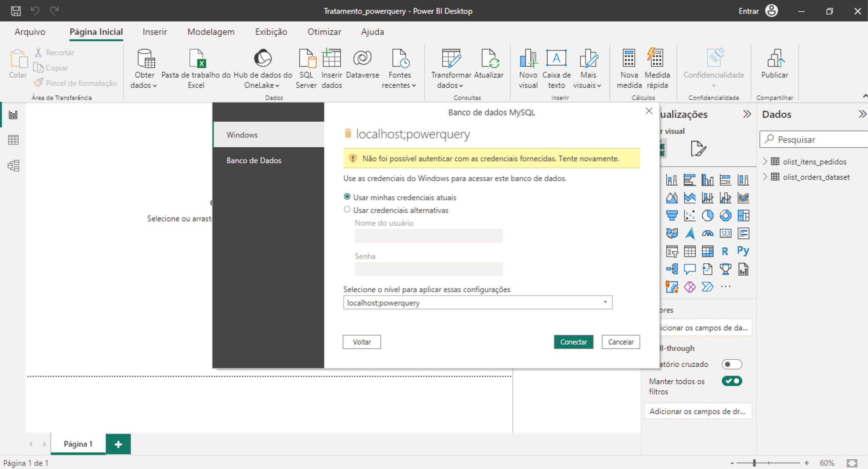868x469 pixels.
Task: Click the Save icon in title bar
Action: [x=16, y=11]
